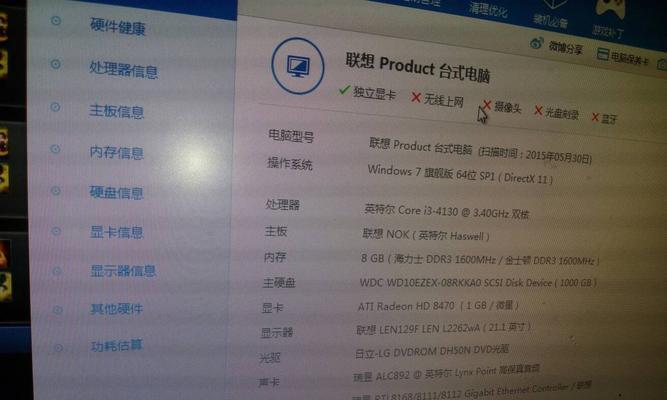Image resolution: width=667 pixels, height=400 pixels.
Task: Open 功耗估算 in the sidebar
Action: (x=116, y=345)
